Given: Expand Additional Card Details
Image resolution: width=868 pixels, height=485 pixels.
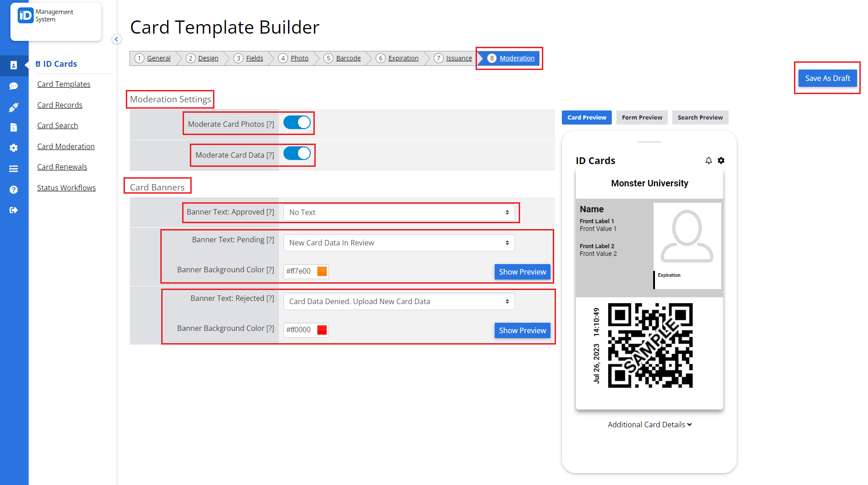Looking at the screenshot, I should point(649,424).
